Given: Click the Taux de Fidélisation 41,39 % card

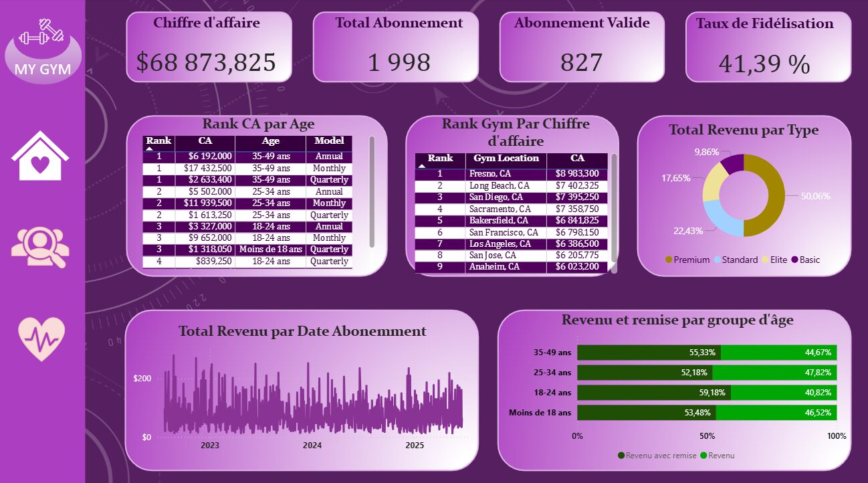Looking at the screenshot, I should coord(768,47).
